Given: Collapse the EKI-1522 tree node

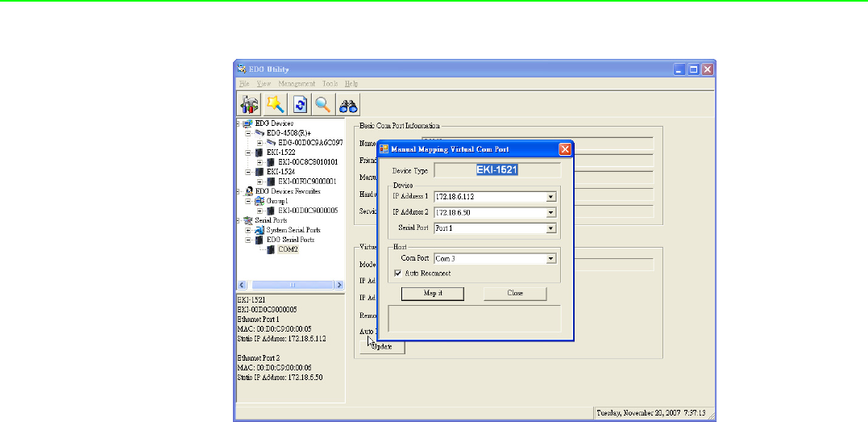Looking at the screenshot, I should point(248,153).
